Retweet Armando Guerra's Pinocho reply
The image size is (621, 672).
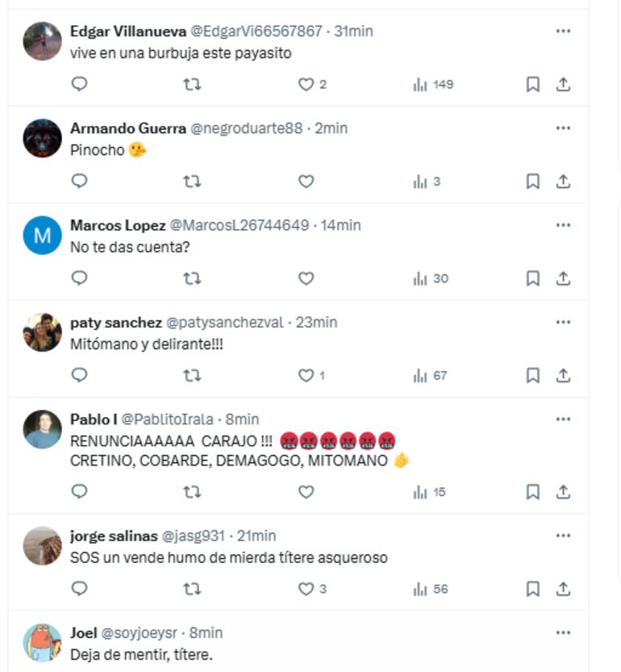pyautogui.click(x=192, y=182)
